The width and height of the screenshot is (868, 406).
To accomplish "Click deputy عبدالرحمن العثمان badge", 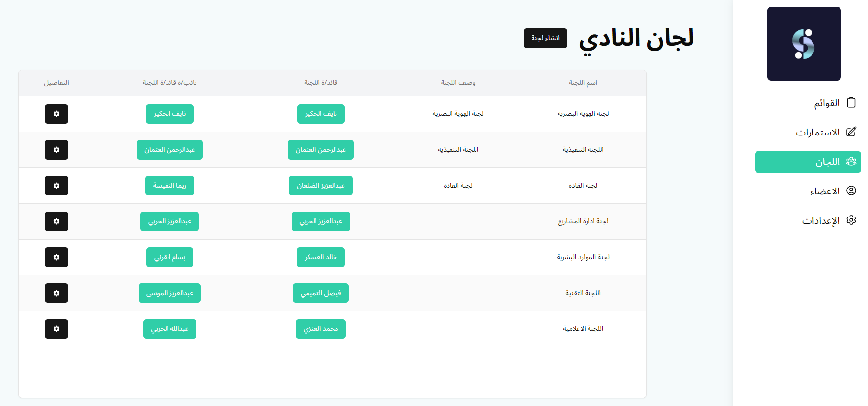I will click(x=169, y=150).
